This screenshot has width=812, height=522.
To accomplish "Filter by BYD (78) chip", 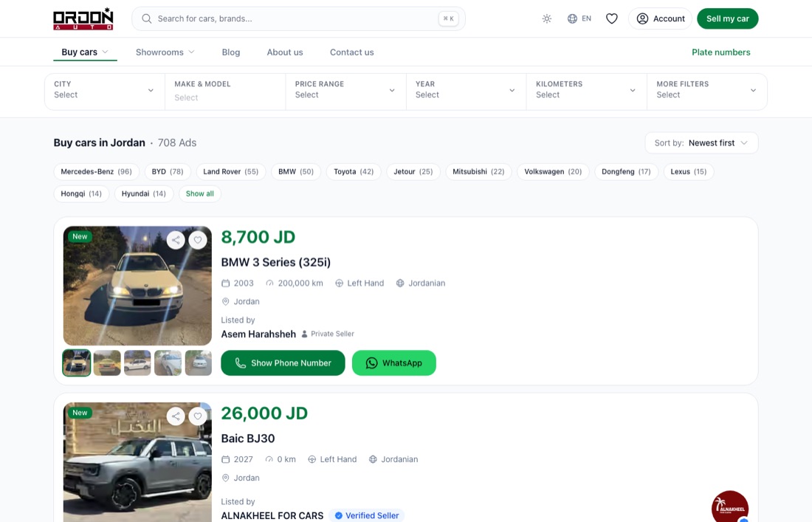I will coord(168,171).
